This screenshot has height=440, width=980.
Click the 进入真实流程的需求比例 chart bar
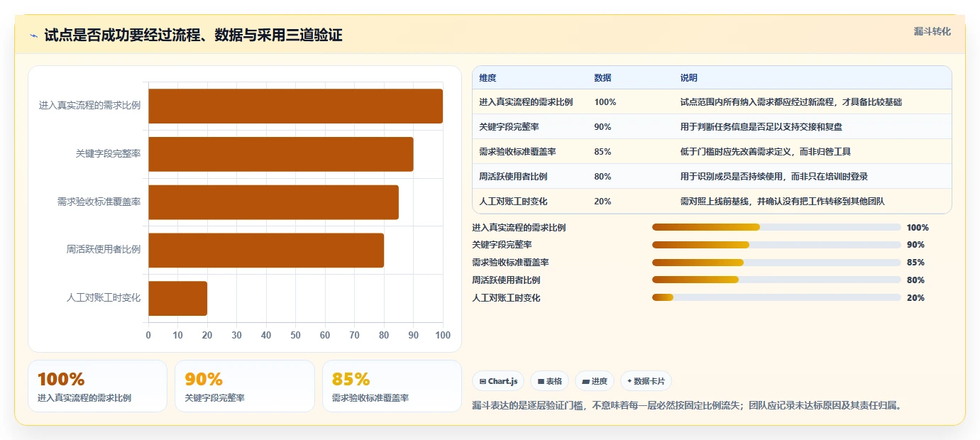(x=295, y=106)
